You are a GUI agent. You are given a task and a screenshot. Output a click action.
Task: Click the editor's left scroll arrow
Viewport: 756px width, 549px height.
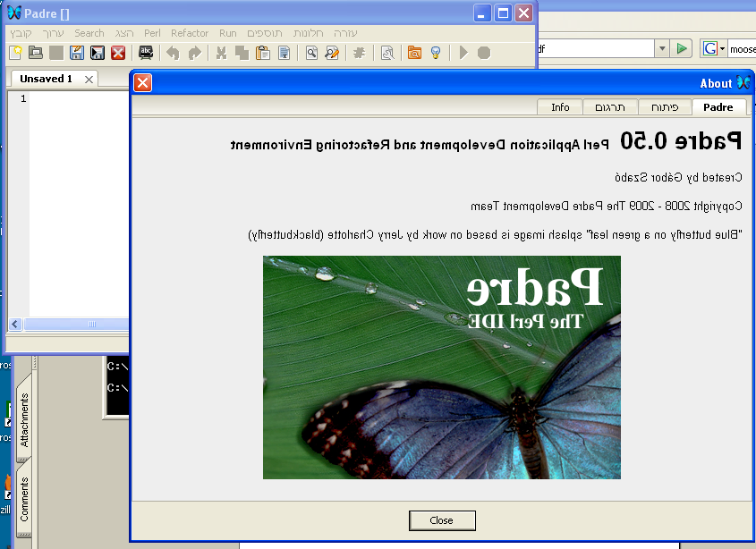click(15, 324)
